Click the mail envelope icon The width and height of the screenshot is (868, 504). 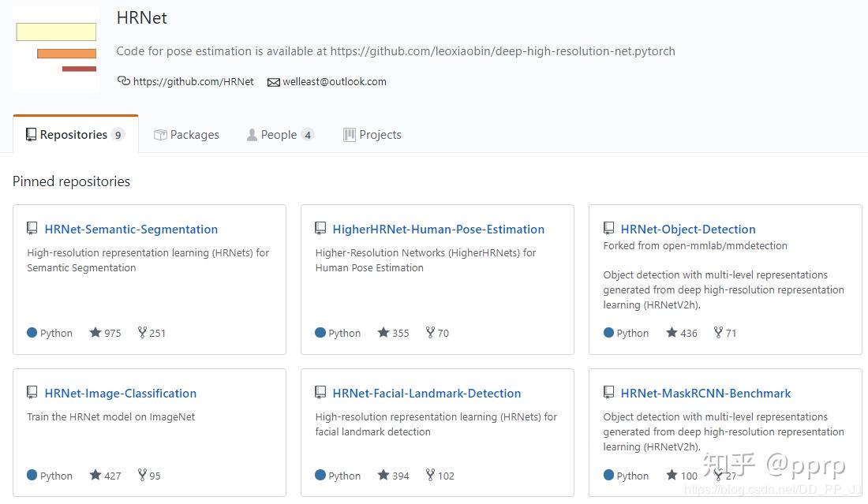pos(274,82)
